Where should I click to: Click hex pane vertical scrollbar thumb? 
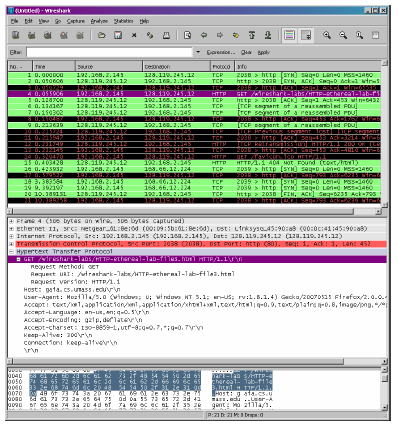(x=384, y=379)
